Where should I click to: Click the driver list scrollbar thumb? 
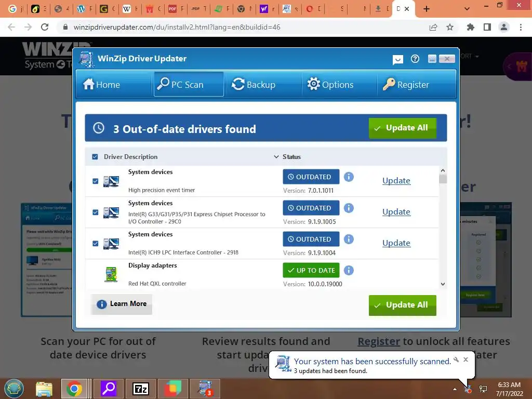tap(443, 179)
